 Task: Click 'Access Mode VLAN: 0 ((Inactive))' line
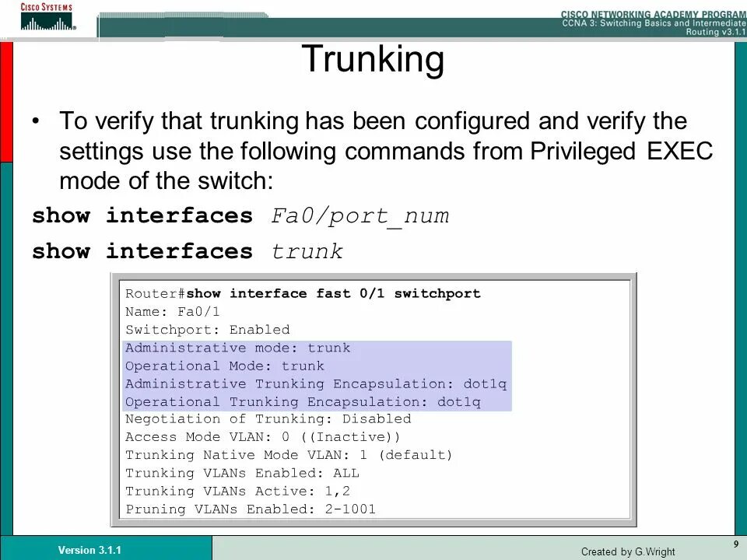pyautogui.click(x=263, y=437)
